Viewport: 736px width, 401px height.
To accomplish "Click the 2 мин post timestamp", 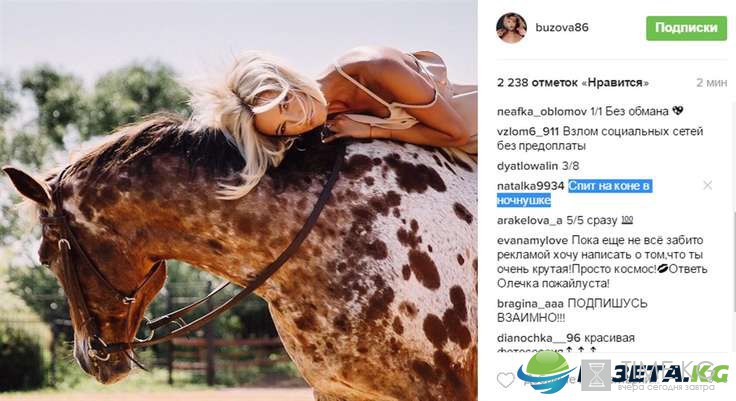I will pyautogui.click(x=712, y=83).
